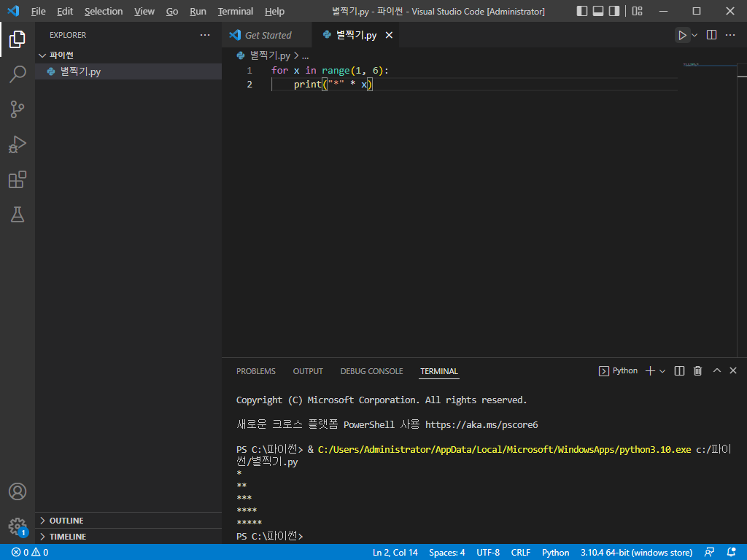This screenshot has width=747, height=560.
Task: Open the Run and Debug view
Action: pyautogui.click(x=18, y=144)
